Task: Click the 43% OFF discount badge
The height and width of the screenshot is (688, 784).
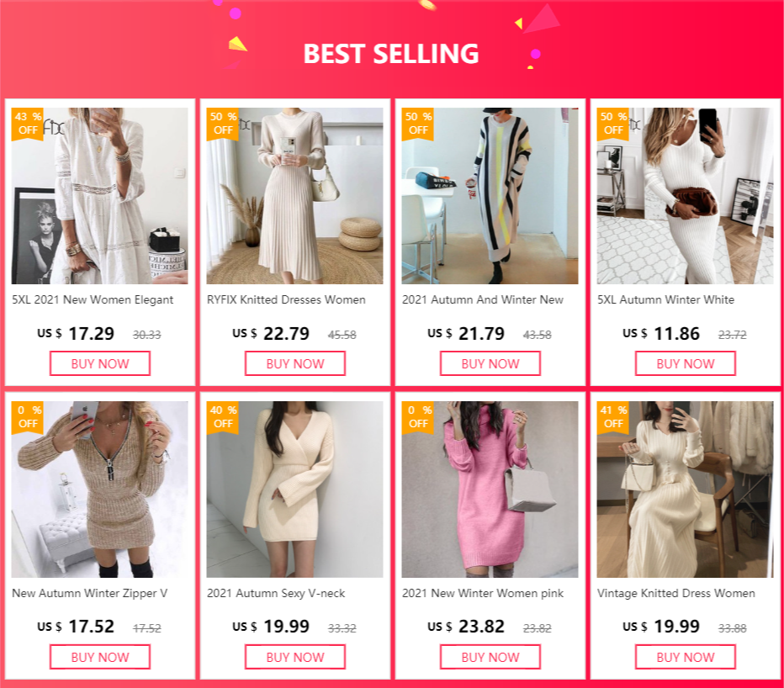Action: [x=28, y=124]
